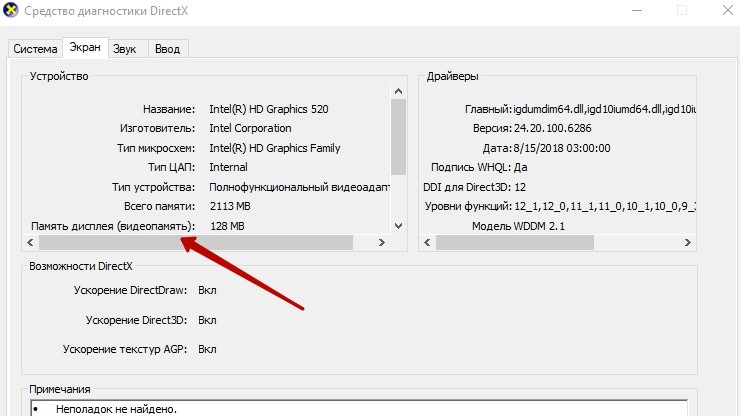Image resolution: width=740 pixels, height=416 pixels.
Task: Click the DDI для Direct3D: 12 line
Action: [x=474, y=187]
